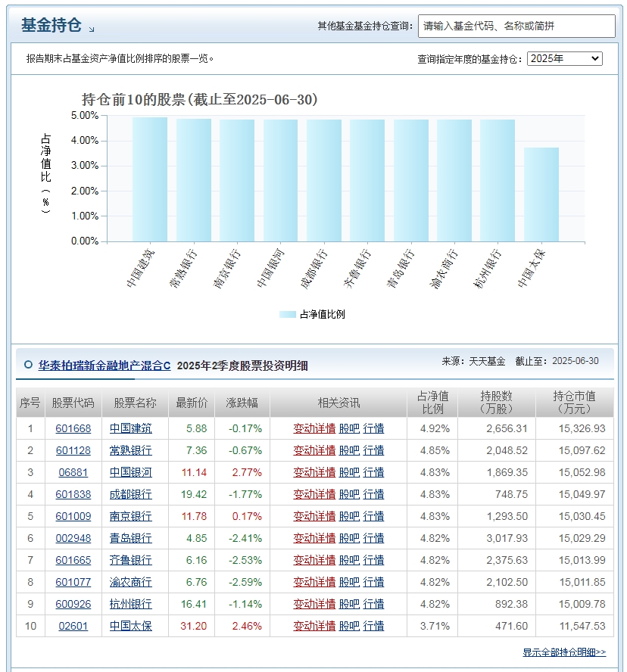The height and width of the screenshot is (672, 627).
Task: Open the 成都银行 stock name link
Action: 131,494
